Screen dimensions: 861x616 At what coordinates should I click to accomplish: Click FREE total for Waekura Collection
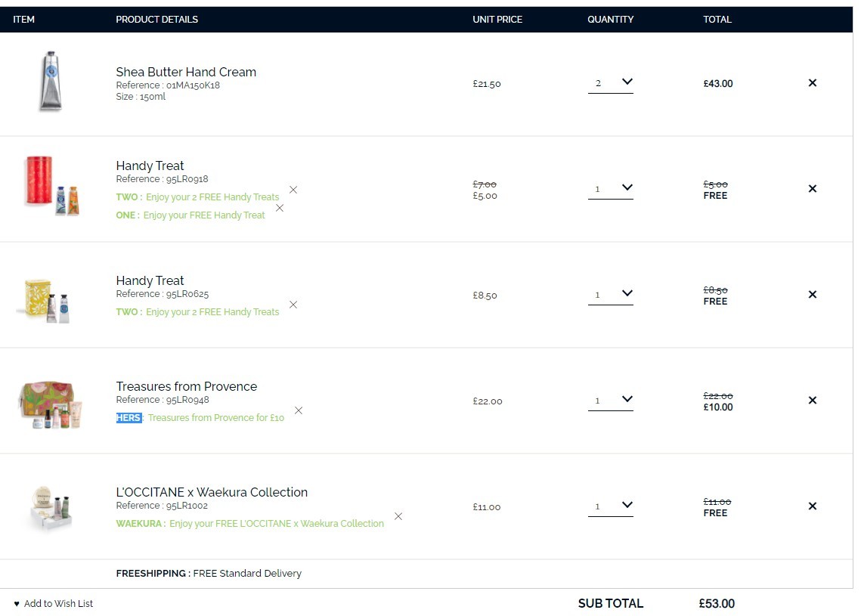pyautogui.click(x=715, y=512)
